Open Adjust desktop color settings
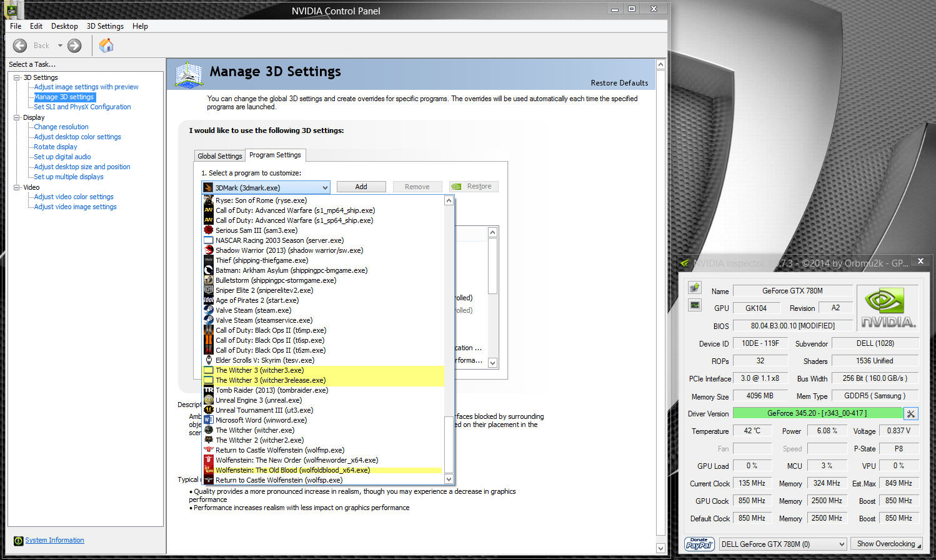Image resolution: width=936 pixels, height=560 pixels. [x=77, y=137]
